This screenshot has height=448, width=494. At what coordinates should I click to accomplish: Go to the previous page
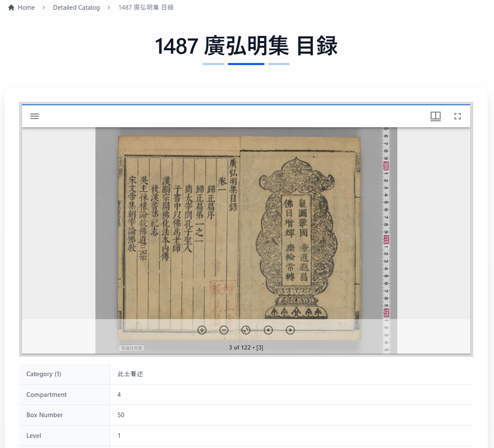268,330
